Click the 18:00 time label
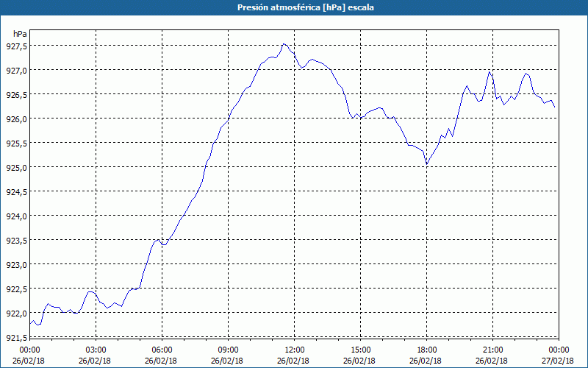 pos(427,350)
